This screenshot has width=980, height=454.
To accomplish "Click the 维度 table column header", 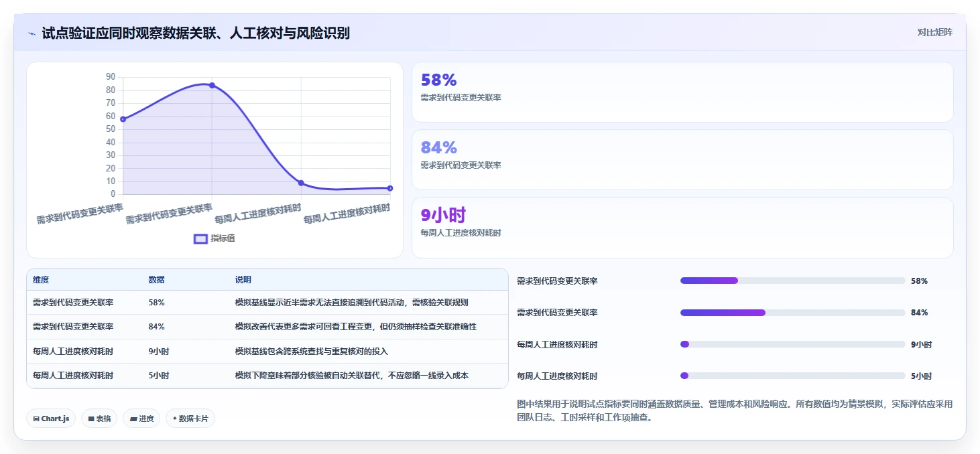I will point(41,280).
